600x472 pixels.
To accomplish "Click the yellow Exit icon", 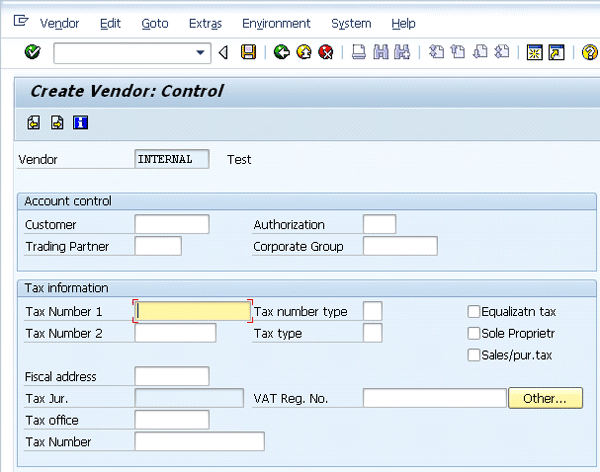I will click(303, 52).
